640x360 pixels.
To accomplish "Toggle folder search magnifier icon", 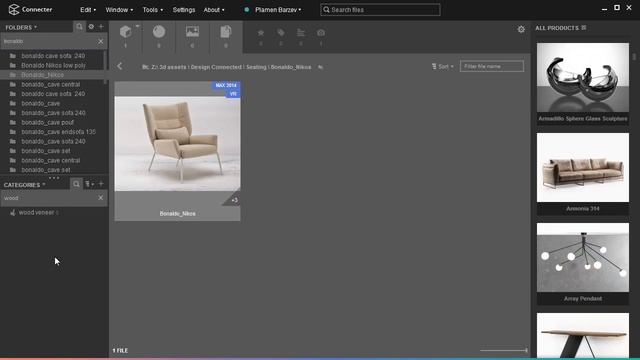I will click(x=79, y=27).
